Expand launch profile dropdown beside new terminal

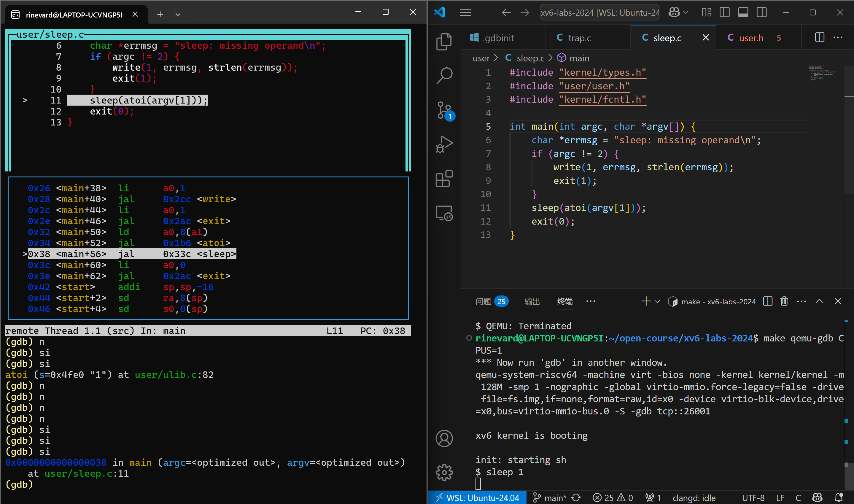(x=657, y=301)
